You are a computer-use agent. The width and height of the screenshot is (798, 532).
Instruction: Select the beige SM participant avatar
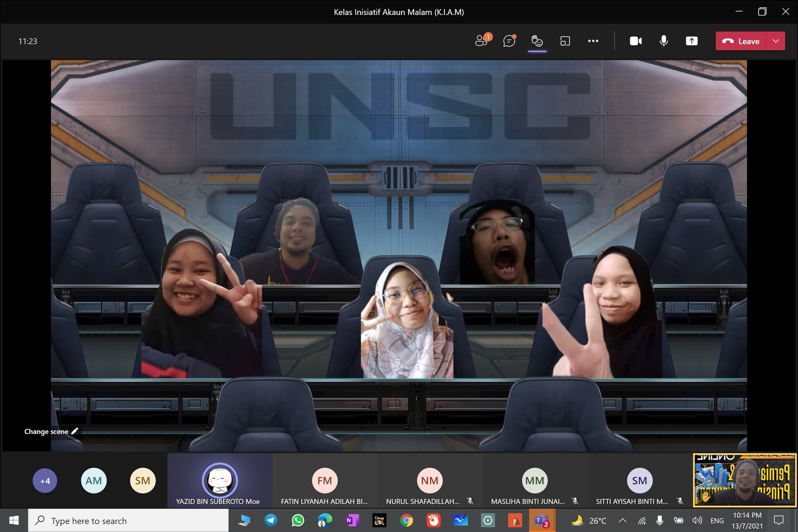[143, 481]
